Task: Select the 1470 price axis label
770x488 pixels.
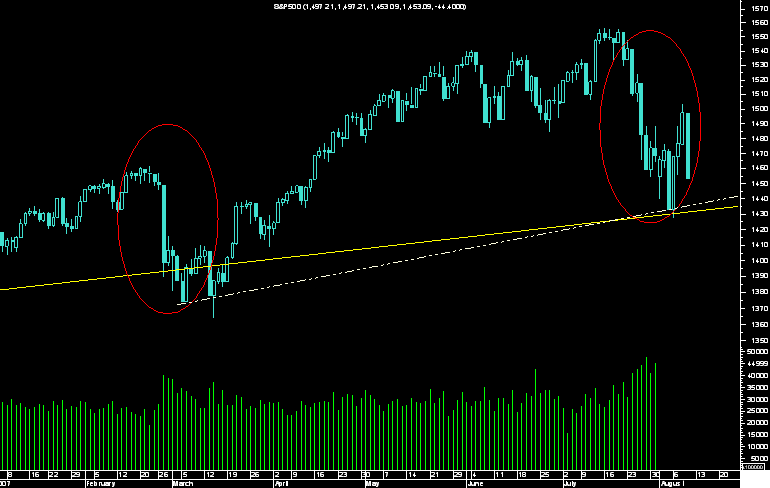Action: (x=760, y=154)
